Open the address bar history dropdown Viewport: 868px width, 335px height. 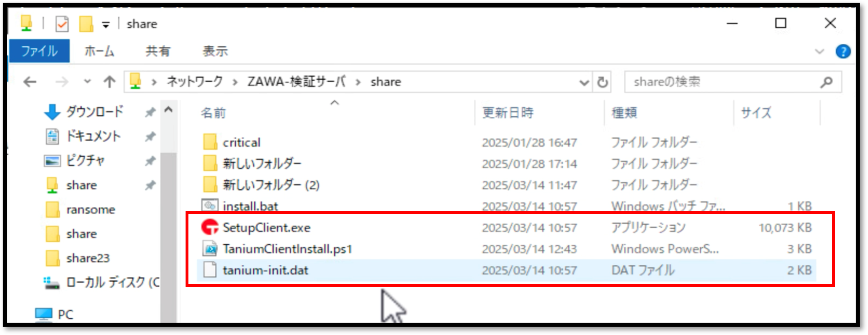(x=584, y=82)
